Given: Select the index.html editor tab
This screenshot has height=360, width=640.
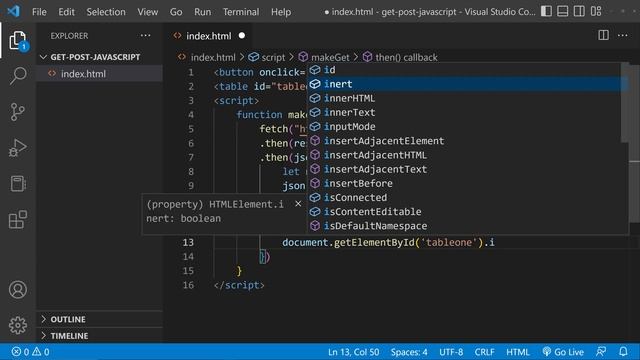Looking at the screenshot, I should click(x=208, y=36).
